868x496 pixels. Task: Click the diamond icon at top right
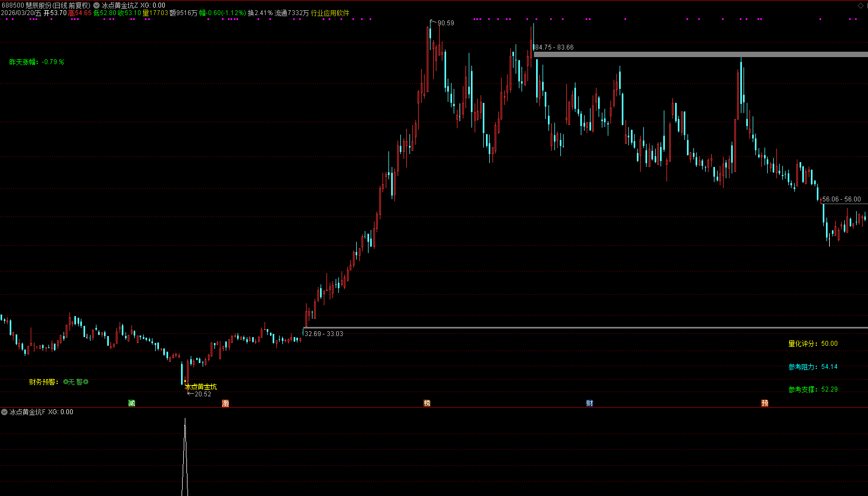(x=860, y=5)
